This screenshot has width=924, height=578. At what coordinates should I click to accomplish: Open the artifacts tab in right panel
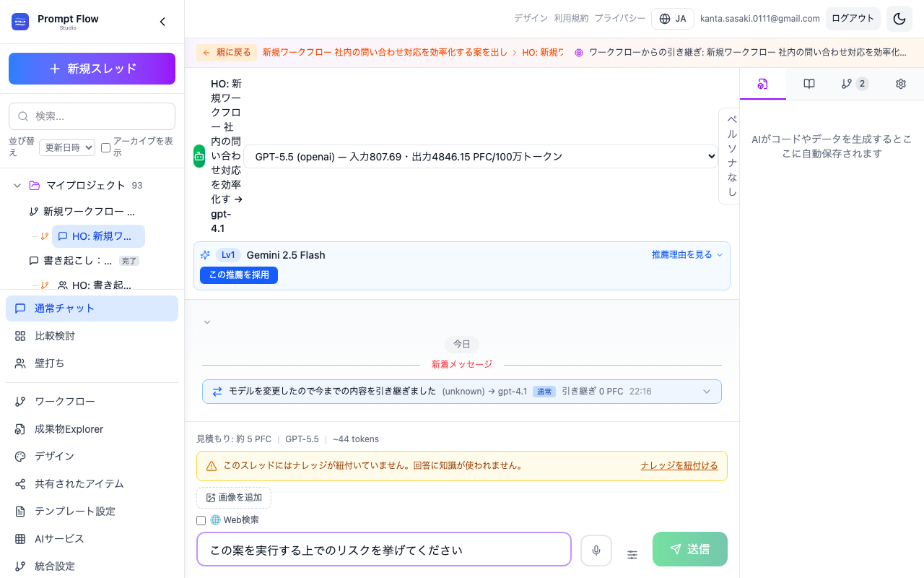(x=762, y=84)
